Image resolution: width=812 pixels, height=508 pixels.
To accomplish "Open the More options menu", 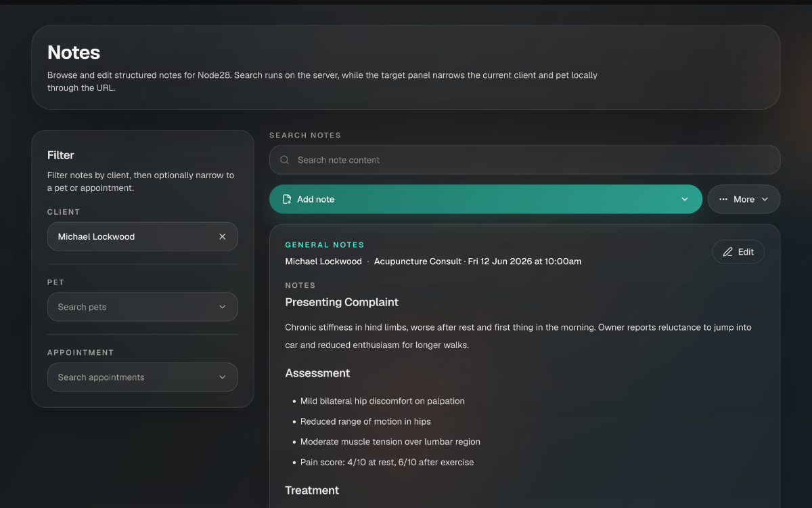I will pos(744,199).
